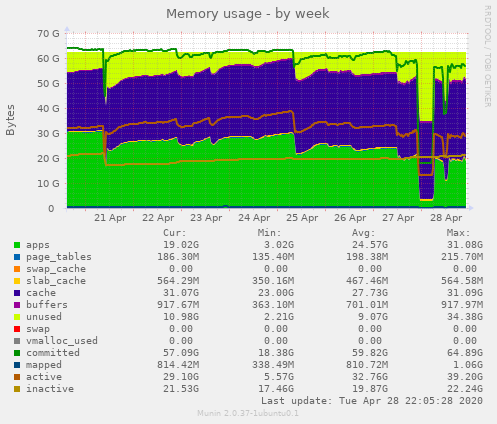Click the committed dark green legend swatch
Image resolution: width=497 pixels, height=424 pixels.
point(17,353)
